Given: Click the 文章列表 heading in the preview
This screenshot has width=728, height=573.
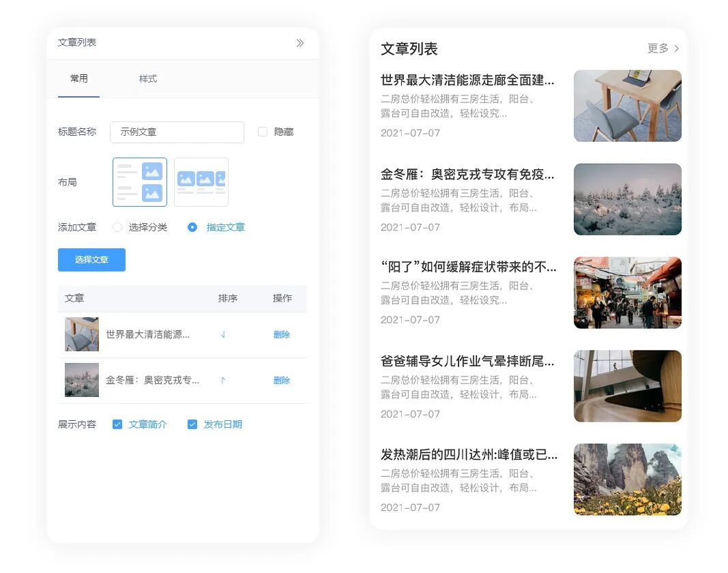Looking at the screenshot, I should [409, 48].
